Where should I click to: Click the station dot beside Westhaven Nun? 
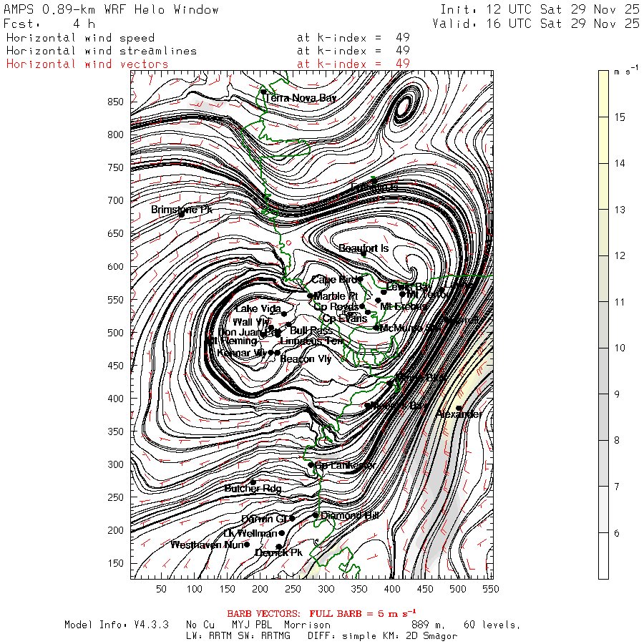pos(247,545)
